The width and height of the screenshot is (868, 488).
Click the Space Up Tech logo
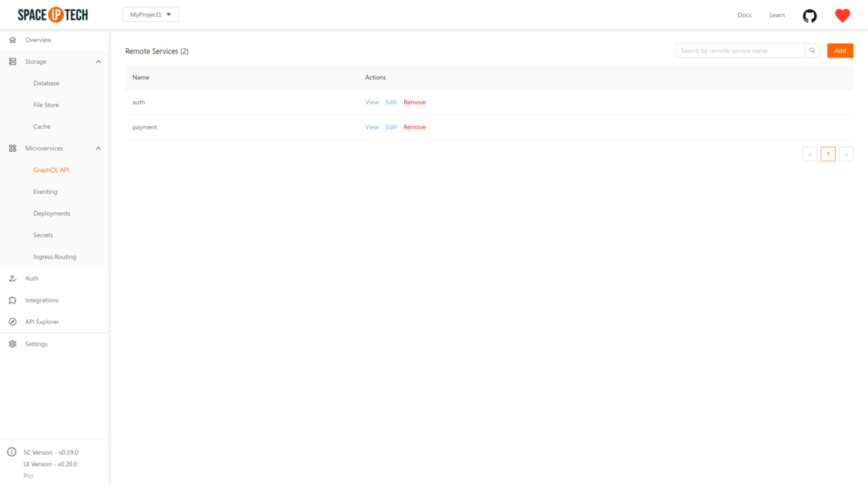click(53, 15)
